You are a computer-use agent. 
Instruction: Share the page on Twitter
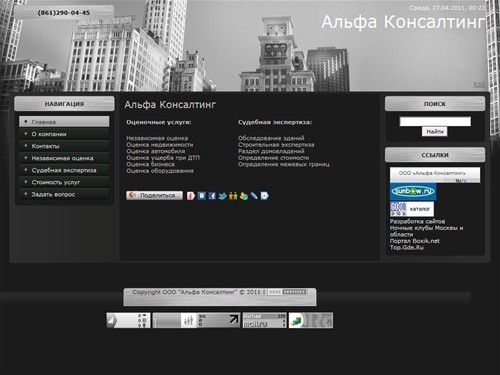tap(222, 196)
